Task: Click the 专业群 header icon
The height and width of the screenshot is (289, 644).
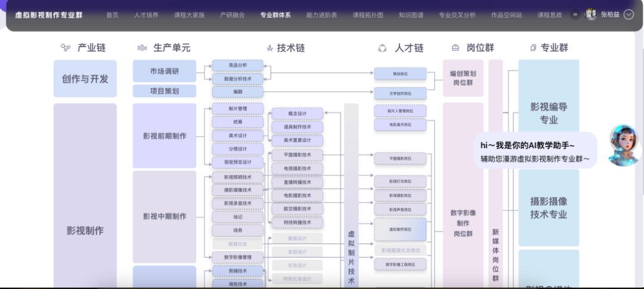Action: [532, 48]
